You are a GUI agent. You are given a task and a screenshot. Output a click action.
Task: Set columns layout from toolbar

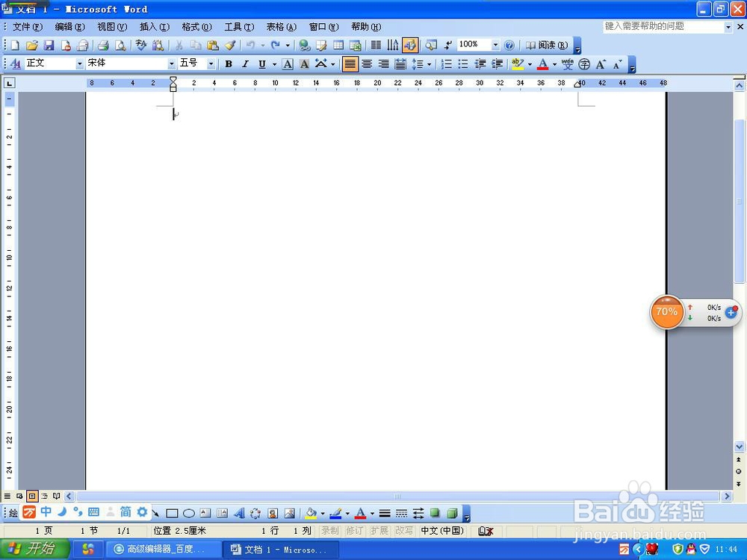coord(376,46)
